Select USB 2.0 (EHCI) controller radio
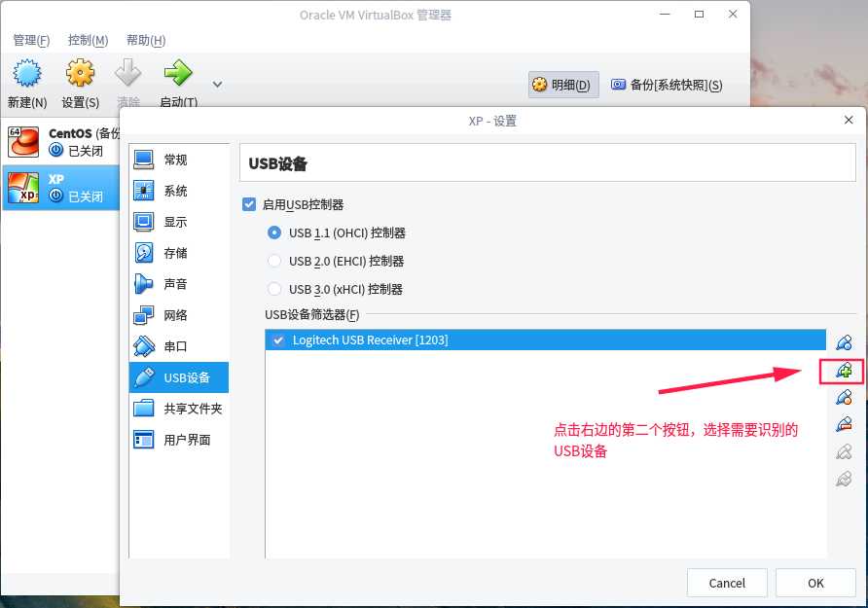 [x=274, y=261]
